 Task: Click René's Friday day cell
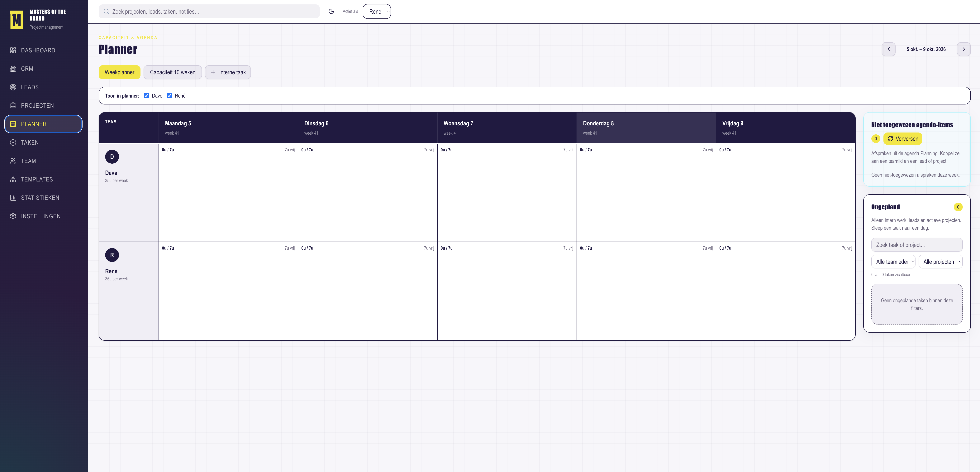[786, 291]
